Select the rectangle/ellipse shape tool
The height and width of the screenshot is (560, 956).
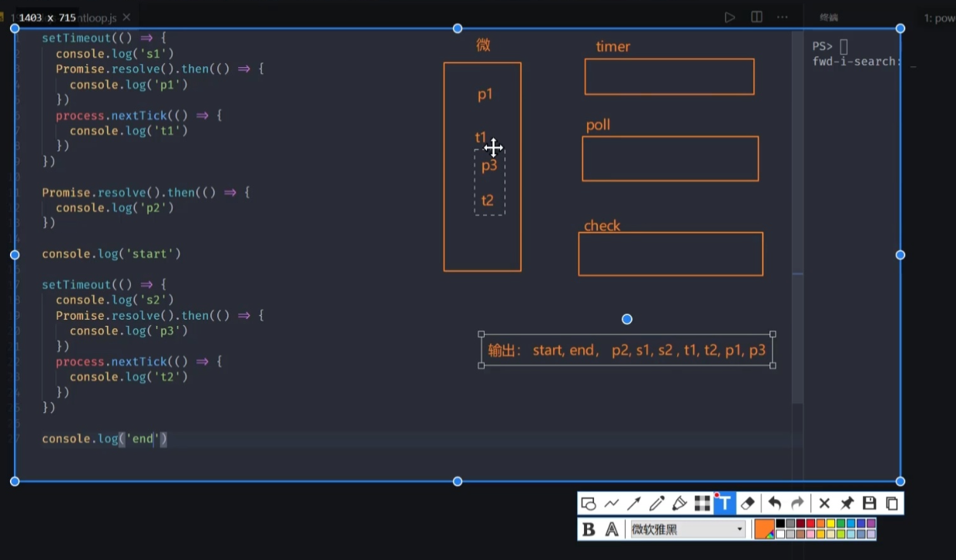[589, 504]
